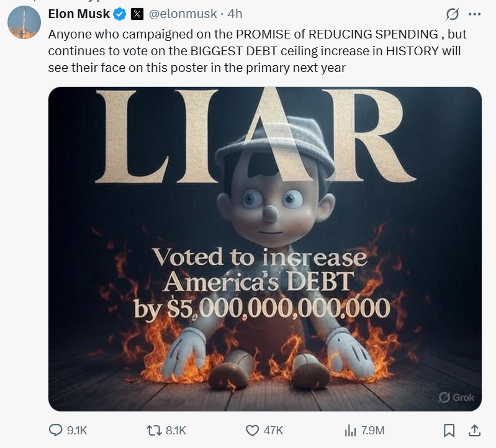This screenshot has height=448, width=496.
Task: Click the Grok watermark on image
Action: 456,397
